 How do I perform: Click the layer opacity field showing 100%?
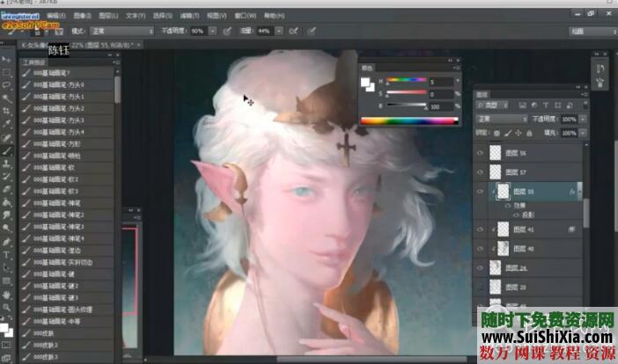click(569, 119)
